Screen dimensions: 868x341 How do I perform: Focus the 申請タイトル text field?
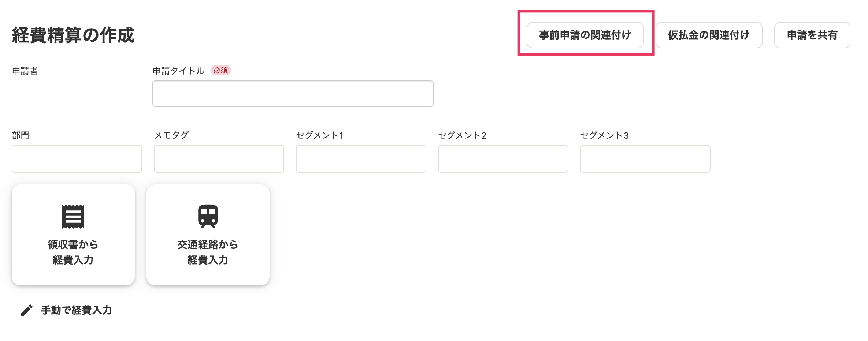coord(293,94)
